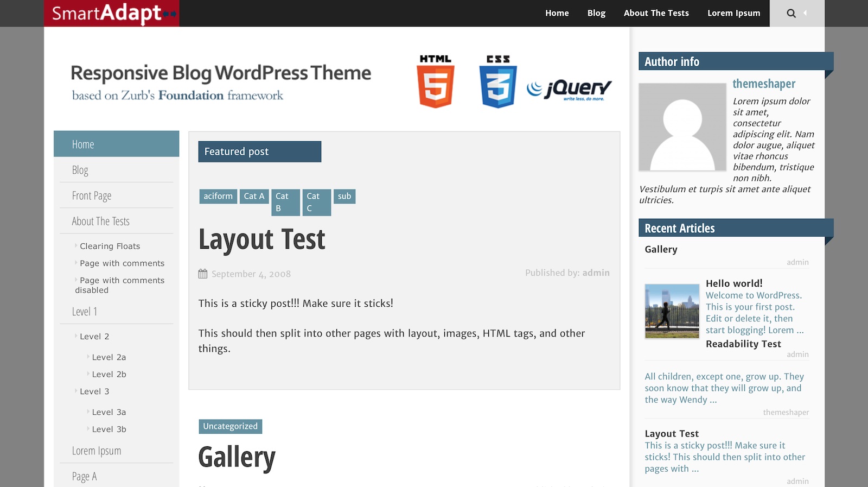Screen dimensions: 868x487
Task: Click the themeshaper author avatar
Action: [682, 127]
